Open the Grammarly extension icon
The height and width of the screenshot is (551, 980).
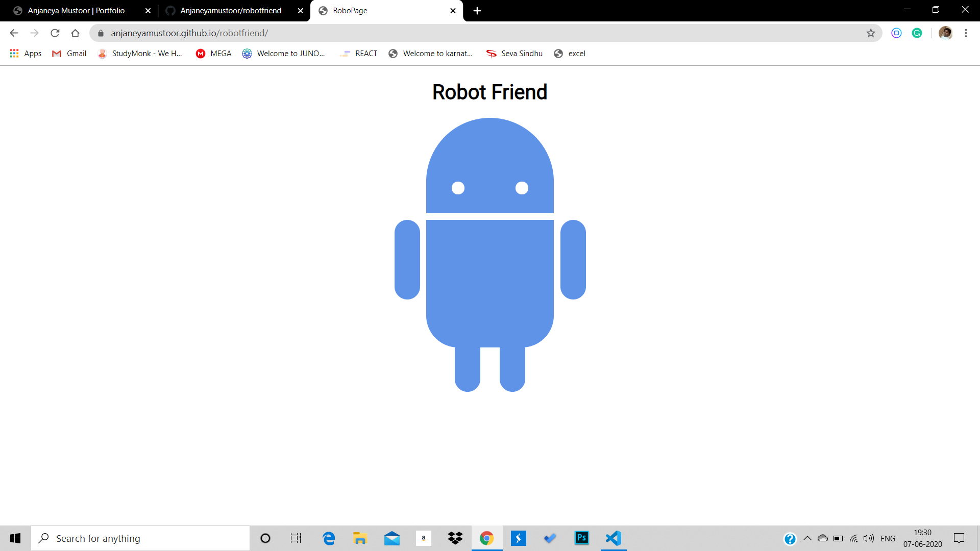(917, 33)
